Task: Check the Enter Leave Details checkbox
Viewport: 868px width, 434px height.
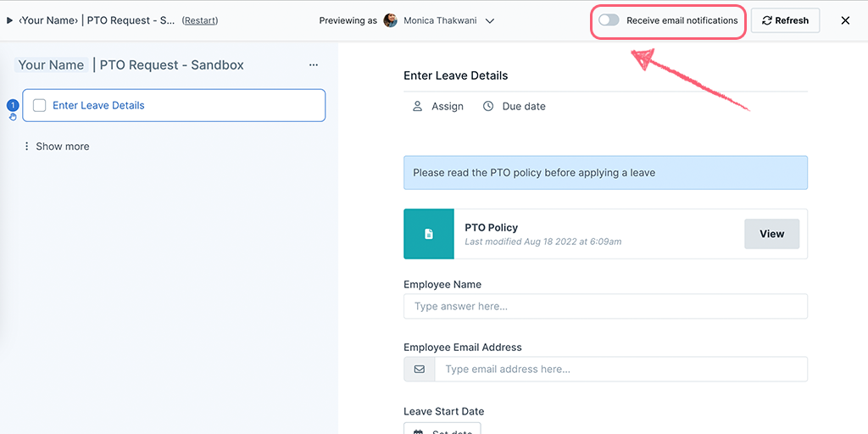Action: click(39, 105)
